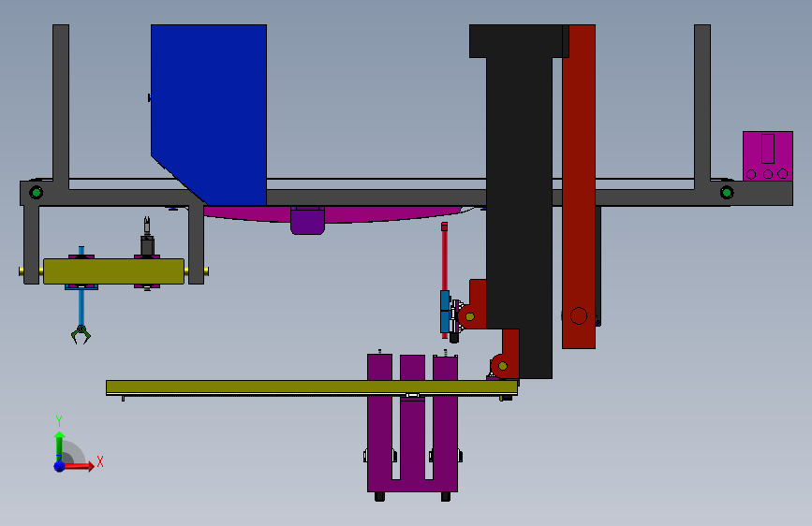Viewport: 812px width, 526px height.
Task: Select the long olive horizontal beam
Action: click(x=312, y=387)
